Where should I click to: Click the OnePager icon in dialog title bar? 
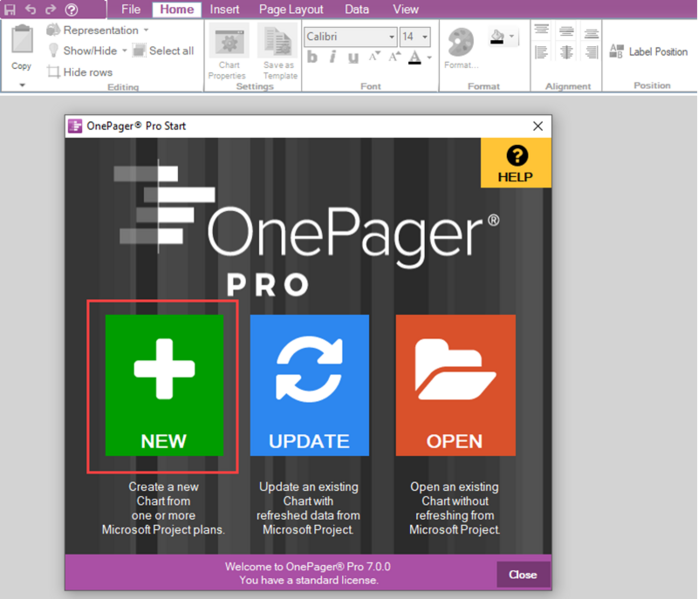[75, 126]
